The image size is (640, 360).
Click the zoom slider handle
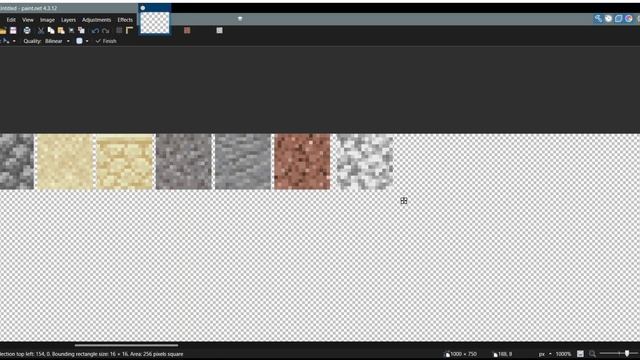point(627,353)
